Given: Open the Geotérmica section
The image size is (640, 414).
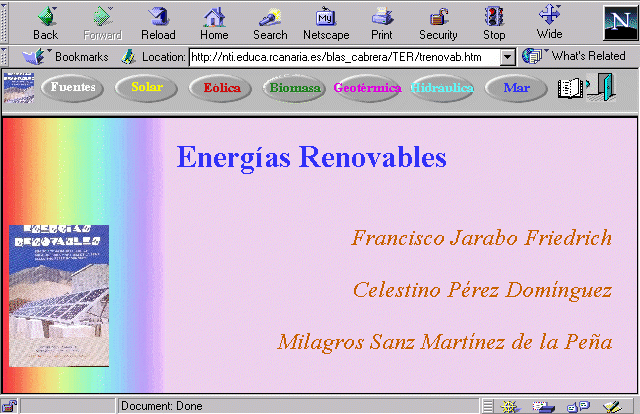Looking at the screenshot, I should (367, 88).
